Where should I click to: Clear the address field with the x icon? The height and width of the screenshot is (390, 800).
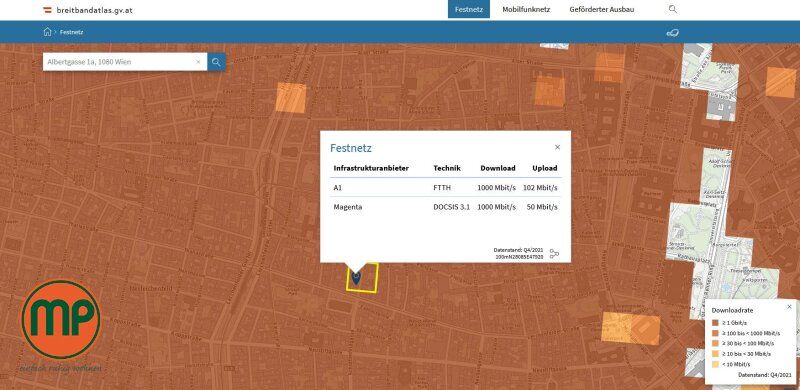coord(198,62)
